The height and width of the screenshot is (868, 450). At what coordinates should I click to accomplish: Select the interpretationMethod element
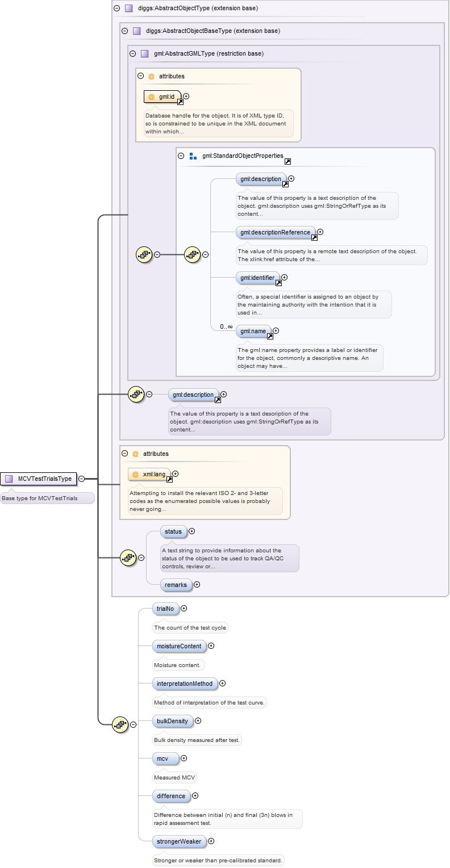point(184,684)
